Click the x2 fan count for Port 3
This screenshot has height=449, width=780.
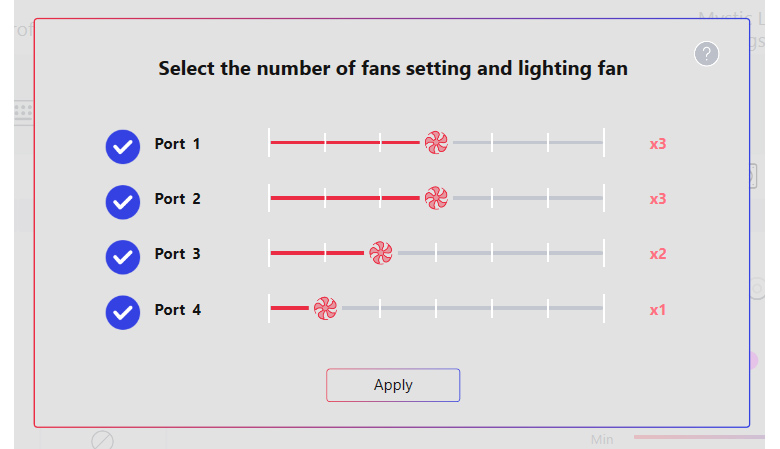[x=657, y=254]
